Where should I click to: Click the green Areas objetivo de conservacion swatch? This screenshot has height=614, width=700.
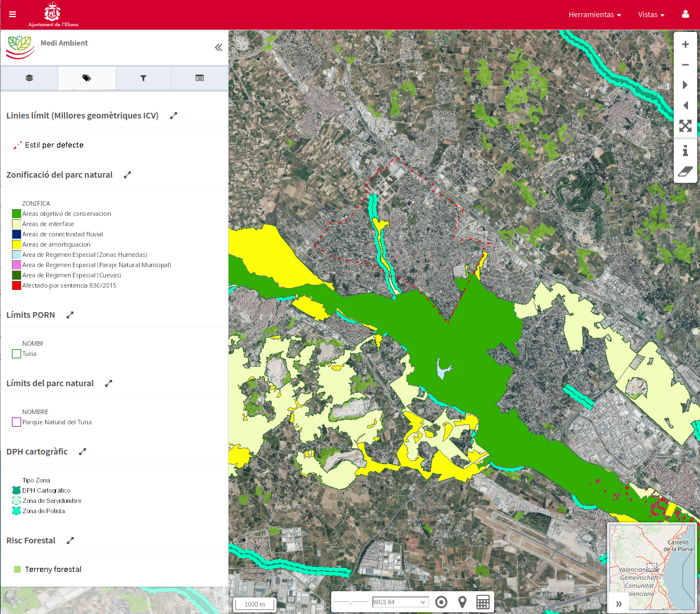tap(17, 214)
